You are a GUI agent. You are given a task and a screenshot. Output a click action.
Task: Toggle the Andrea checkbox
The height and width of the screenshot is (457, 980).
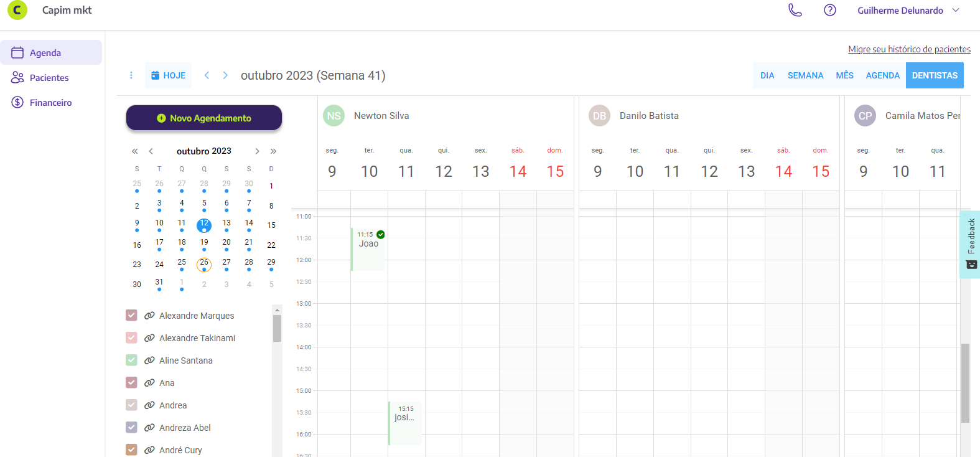pyautogui.click(x=131, y=405)
